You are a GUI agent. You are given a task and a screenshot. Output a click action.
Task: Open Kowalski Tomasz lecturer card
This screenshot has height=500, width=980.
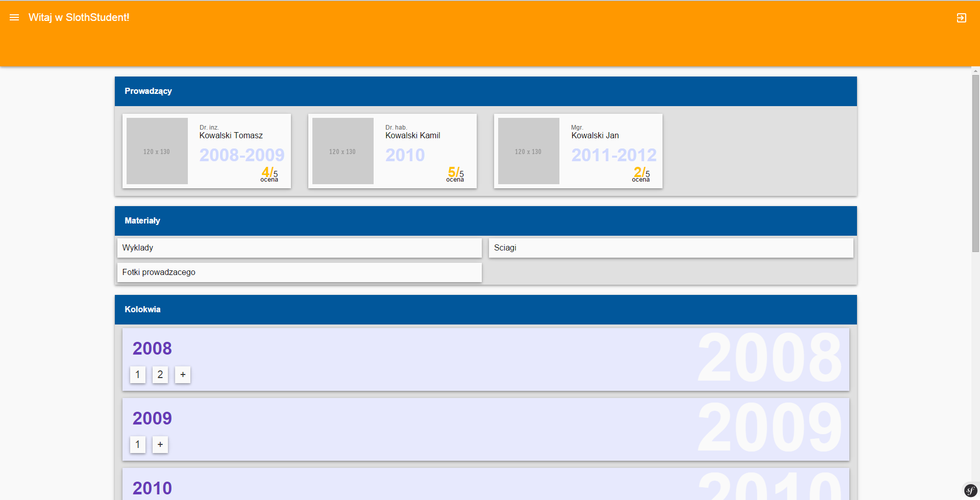tap(207, 151)
